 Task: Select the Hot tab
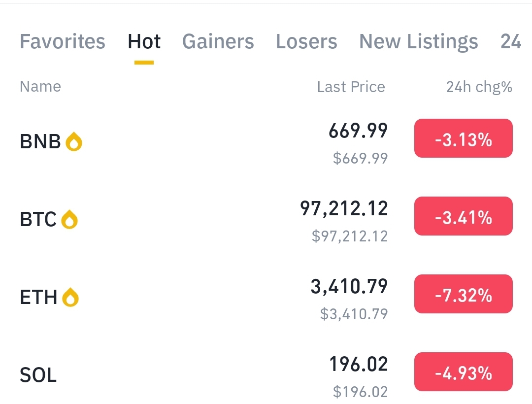coord(144,42)
